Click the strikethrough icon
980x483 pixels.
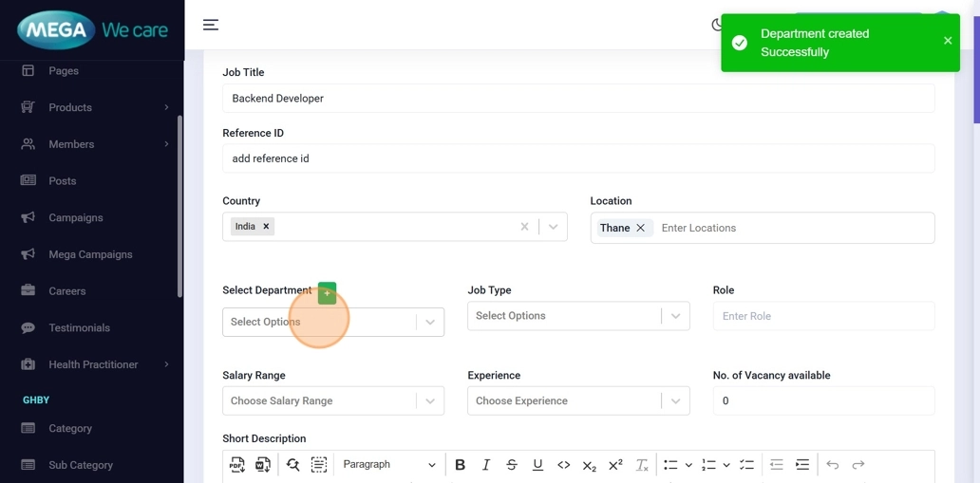[x=512, y=465]
